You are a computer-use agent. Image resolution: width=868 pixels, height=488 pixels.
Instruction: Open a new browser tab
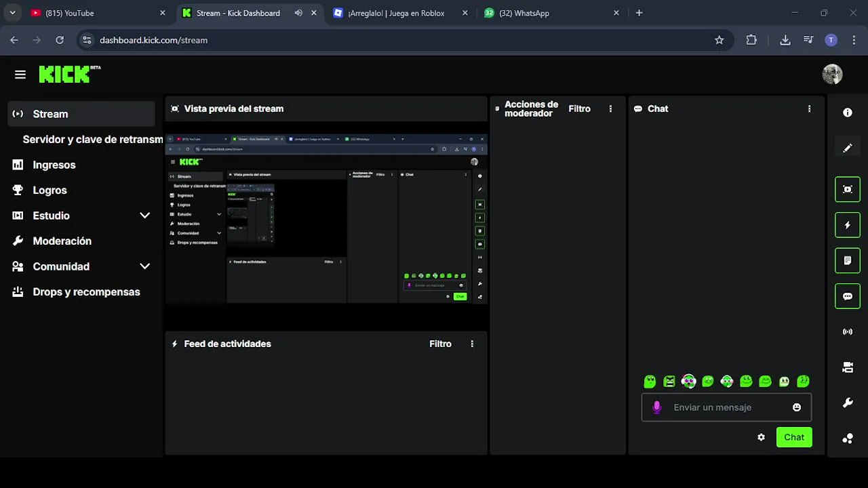[x=639, y=13]
